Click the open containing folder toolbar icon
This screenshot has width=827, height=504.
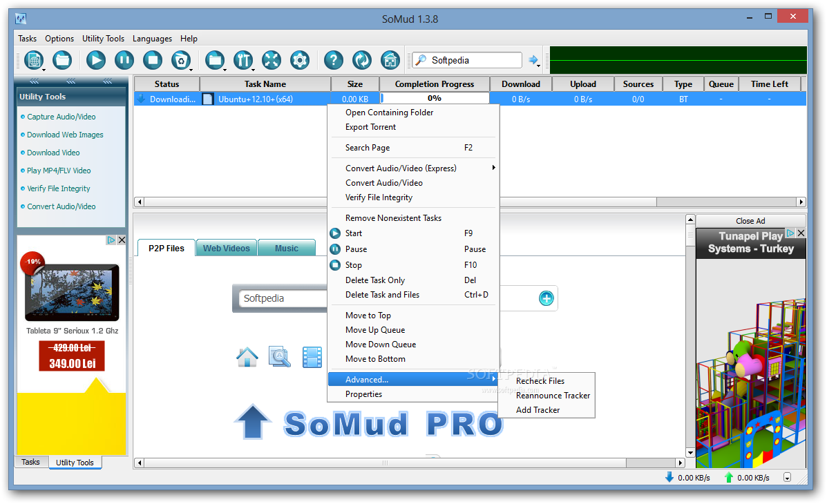click(x=215, y=60)
